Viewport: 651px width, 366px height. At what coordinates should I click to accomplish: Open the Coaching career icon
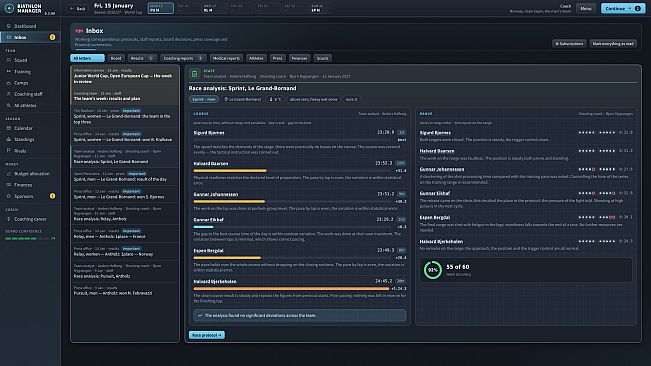[x=9, y=219]
